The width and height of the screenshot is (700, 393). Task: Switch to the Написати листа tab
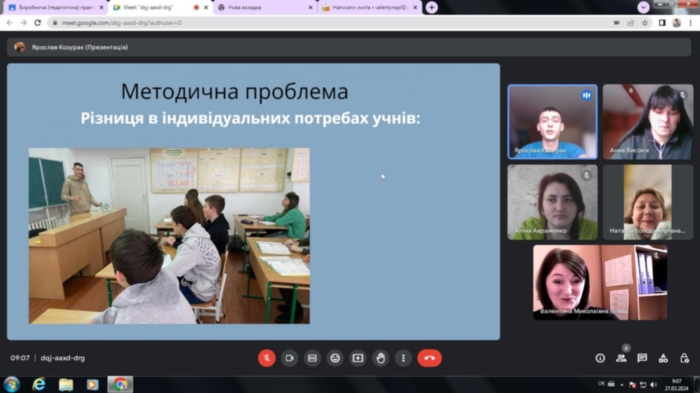coord(370,8)
